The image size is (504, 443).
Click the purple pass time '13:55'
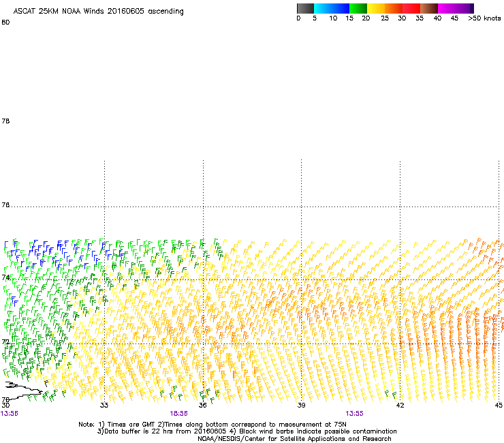point(354,414)
